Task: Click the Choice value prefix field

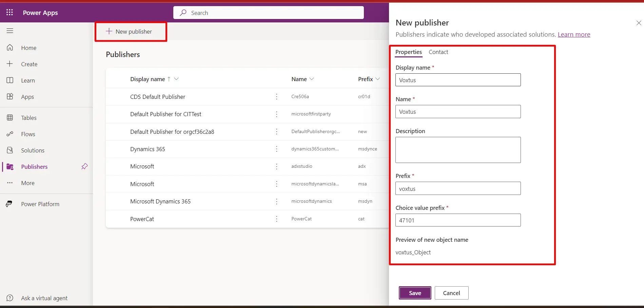Action: coord(458,220)
